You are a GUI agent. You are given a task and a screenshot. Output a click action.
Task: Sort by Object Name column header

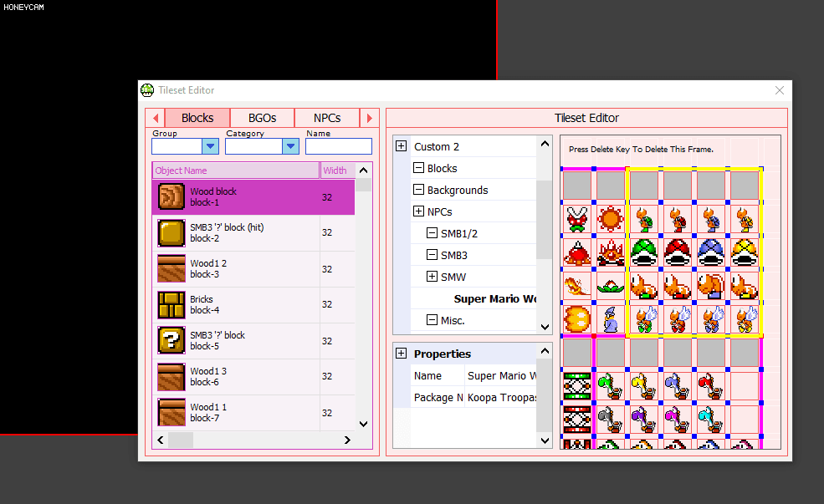click(236, 171)
